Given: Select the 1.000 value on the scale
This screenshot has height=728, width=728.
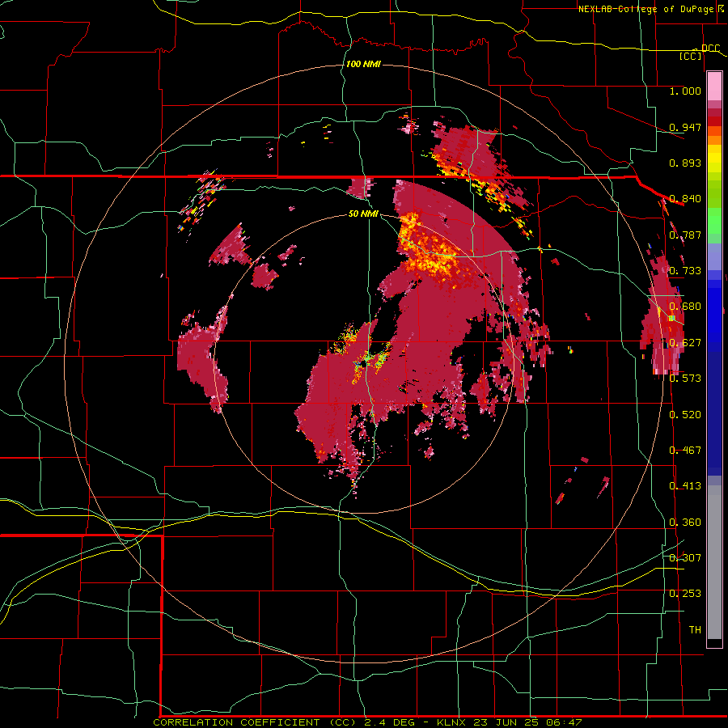Looking at the screenshot, I should tap(685, 91).
